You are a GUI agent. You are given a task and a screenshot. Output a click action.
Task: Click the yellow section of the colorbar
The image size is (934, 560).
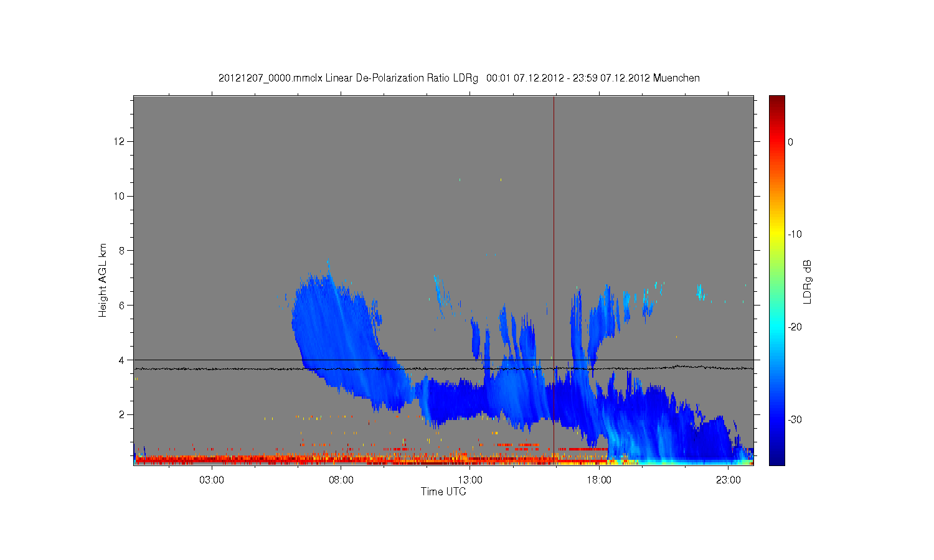777,235
